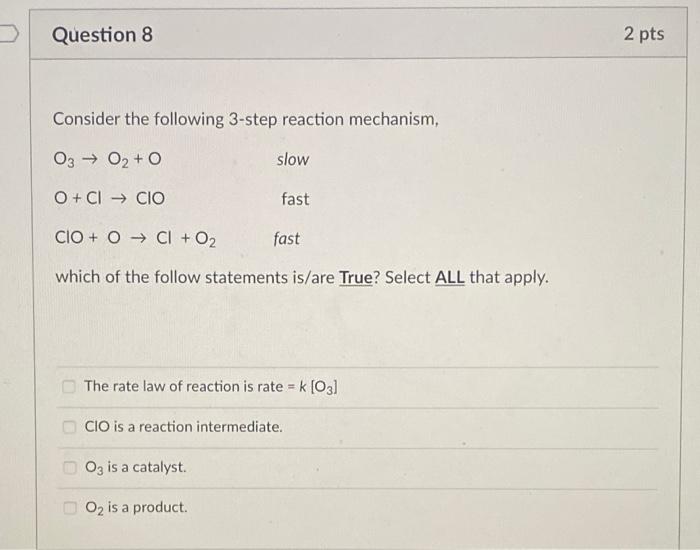Click the '2 pts' points label

click(x=644, y=34)
